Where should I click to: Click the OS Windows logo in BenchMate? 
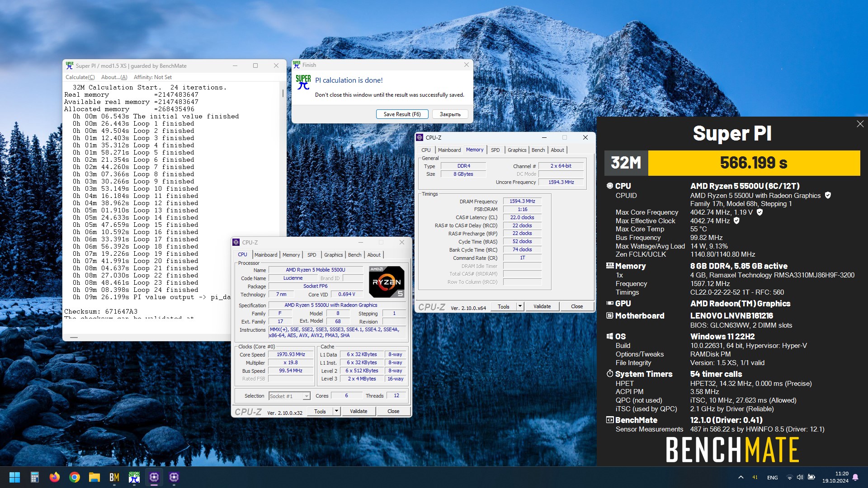(609, 336)
